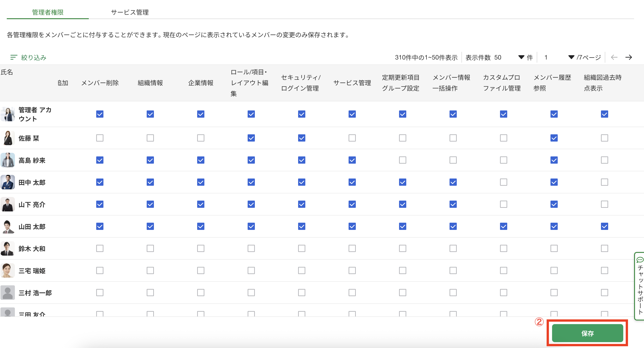Click 田中 太郎's avatar image
This screenshot has height=348, width=644.
point(8,182)
